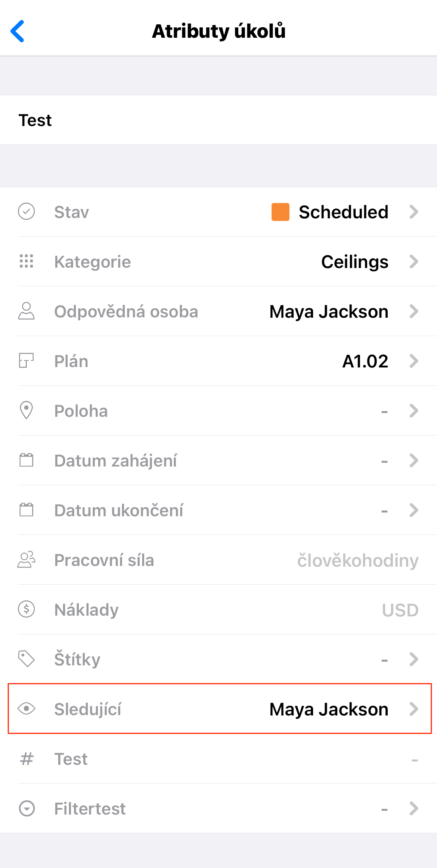This screenshot has height=868, width=437.
Task: Tap the blue back arrow
Action: [x=18, y=31]
